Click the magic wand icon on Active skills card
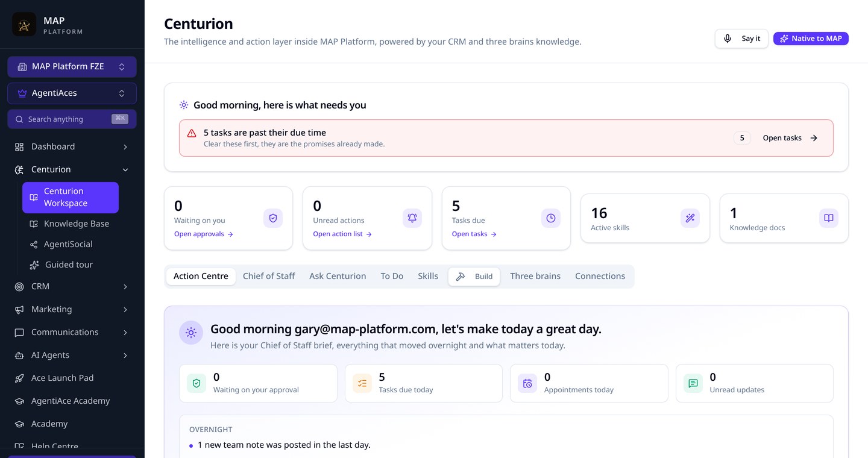Screen dimensions: 868x458 pyautogui.click(x=690, y=218)
